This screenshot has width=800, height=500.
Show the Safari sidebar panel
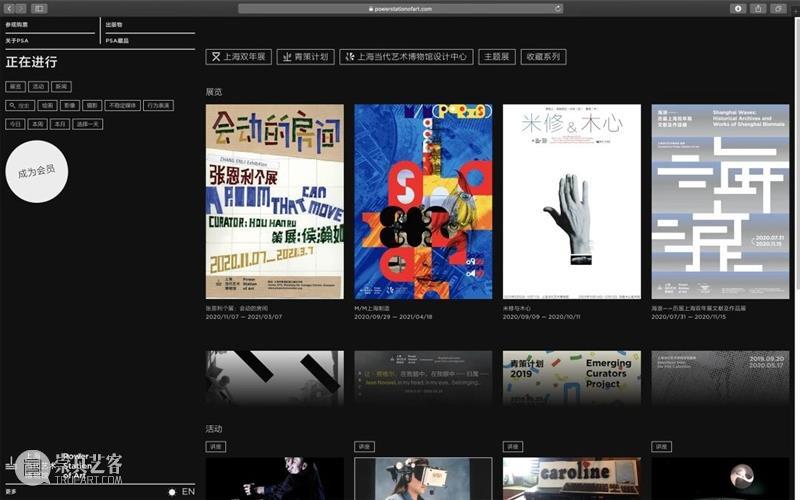[39, 9]
